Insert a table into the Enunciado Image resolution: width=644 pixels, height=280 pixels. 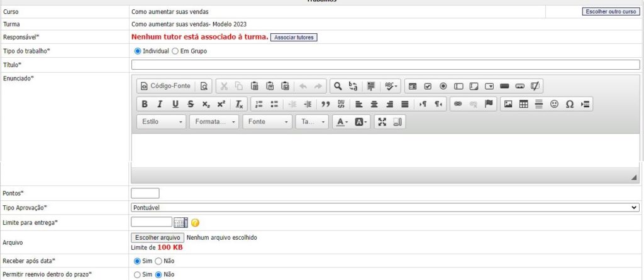[523, 104]
